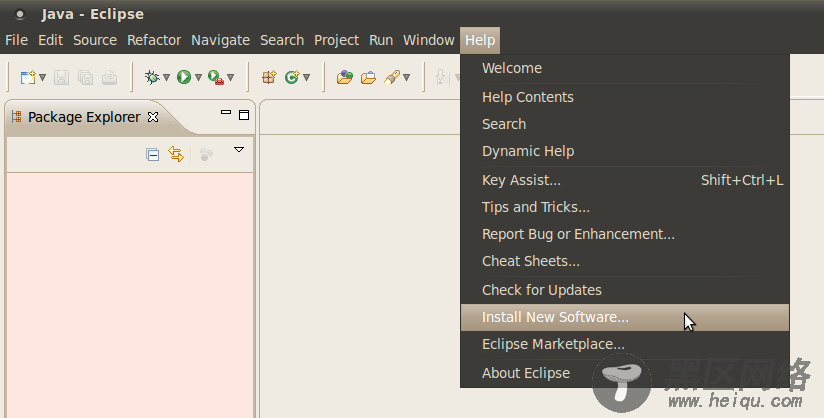Viewport: 824px width, 418px height.
Task: Open the Run menu
Action: (381, 40)
